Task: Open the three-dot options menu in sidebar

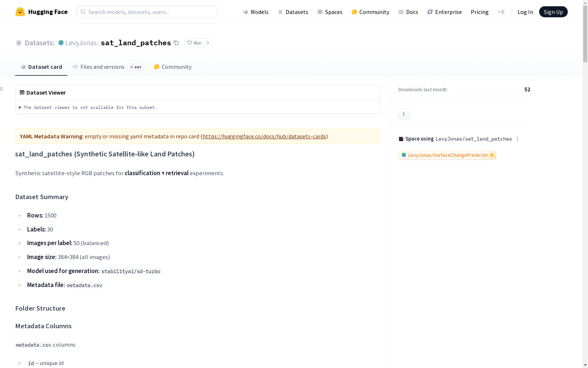Action: tap(404, 114)
